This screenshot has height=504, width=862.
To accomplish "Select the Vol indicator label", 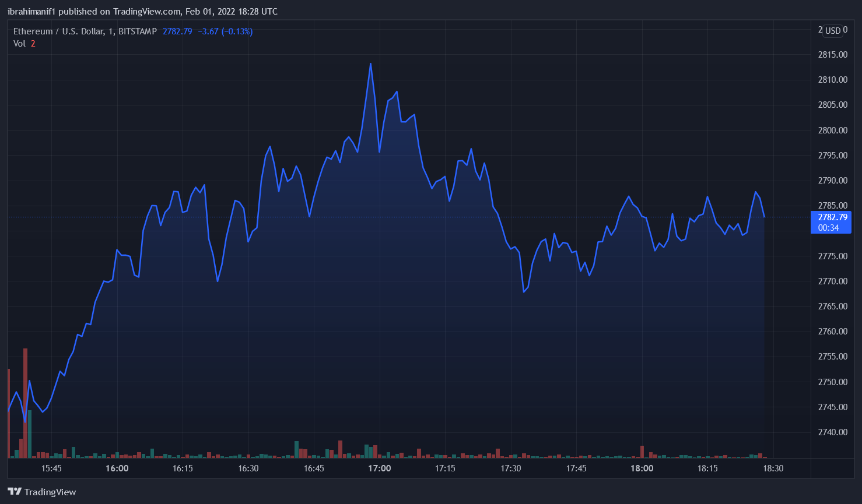I will (x=20, y=44).
